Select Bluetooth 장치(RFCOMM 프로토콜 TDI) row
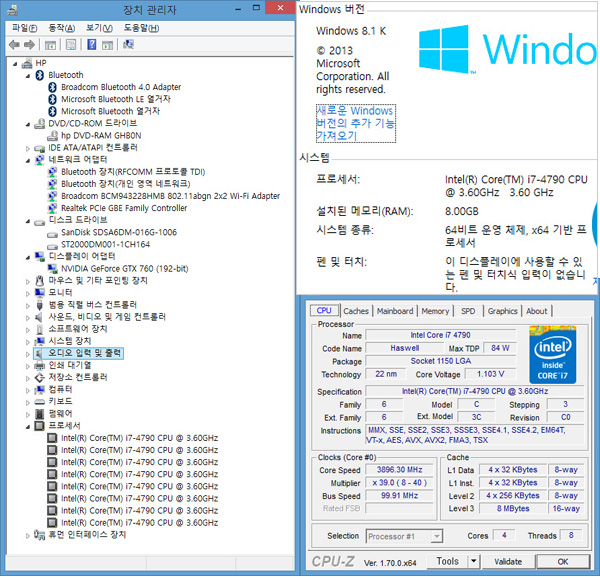Screen dimensions: 600x578 133,172
